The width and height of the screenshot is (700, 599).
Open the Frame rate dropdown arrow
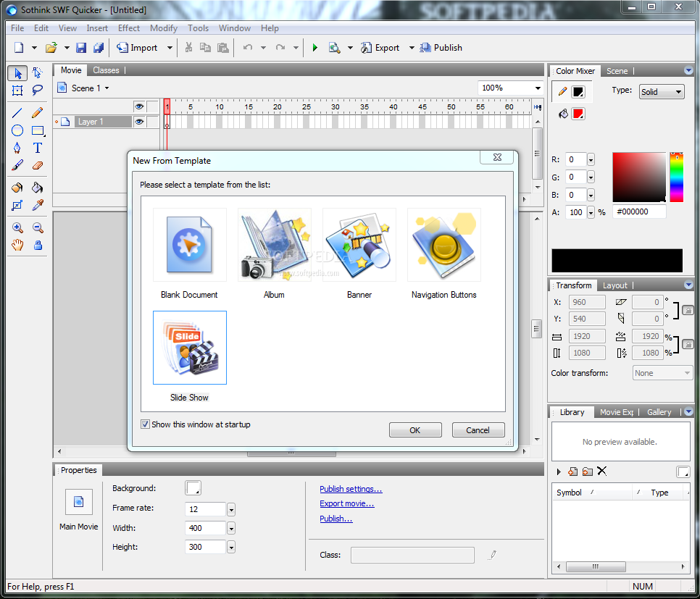click(x=231, y=509)
